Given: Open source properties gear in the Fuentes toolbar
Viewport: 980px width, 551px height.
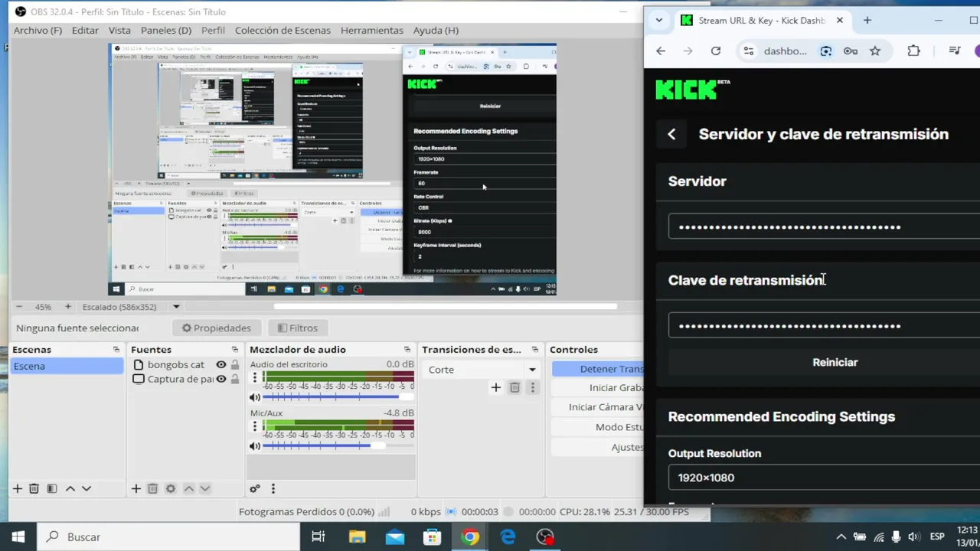Looking at the screenshot, I should click(x=171, y=488).
